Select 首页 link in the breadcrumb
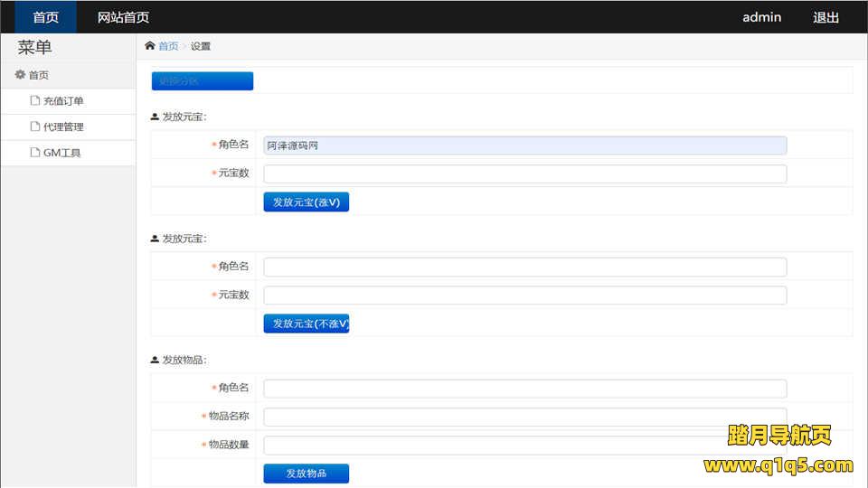868x488 pixels. point(168,46)
